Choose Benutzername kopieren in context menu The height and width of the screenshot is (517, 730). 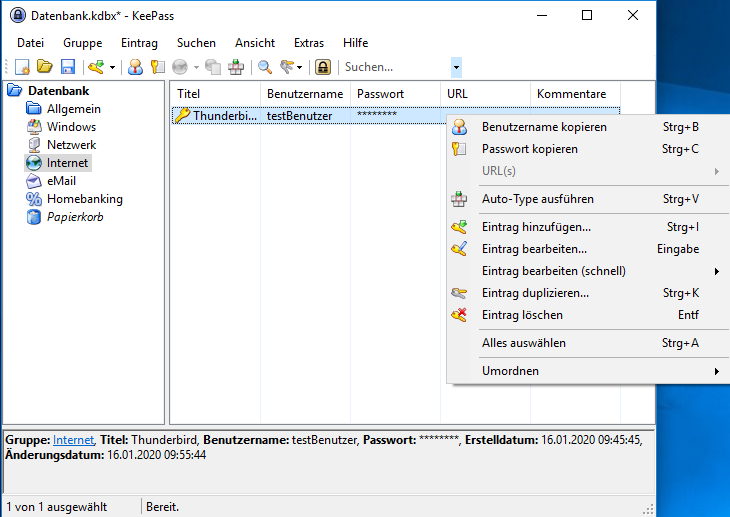pyautogui.click(x=589, y=127)
